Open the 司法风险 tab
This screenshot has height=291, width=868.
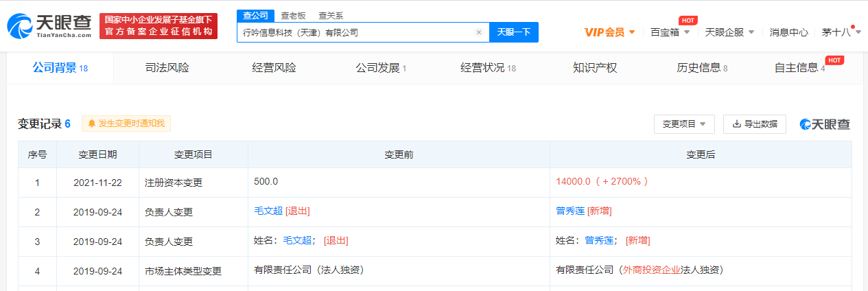click(x=167, y=67)
